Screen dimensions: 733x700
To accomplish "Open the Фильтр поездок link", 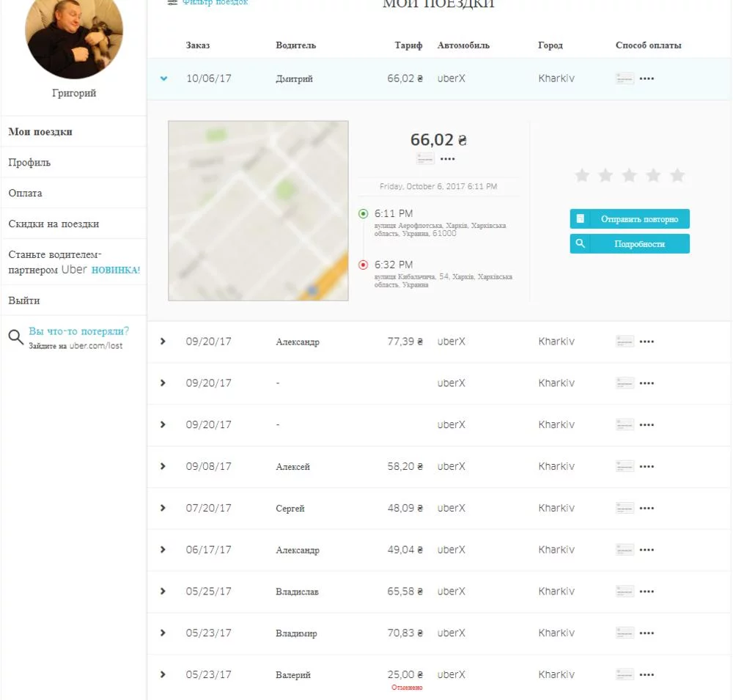I will tap(215, 2).
